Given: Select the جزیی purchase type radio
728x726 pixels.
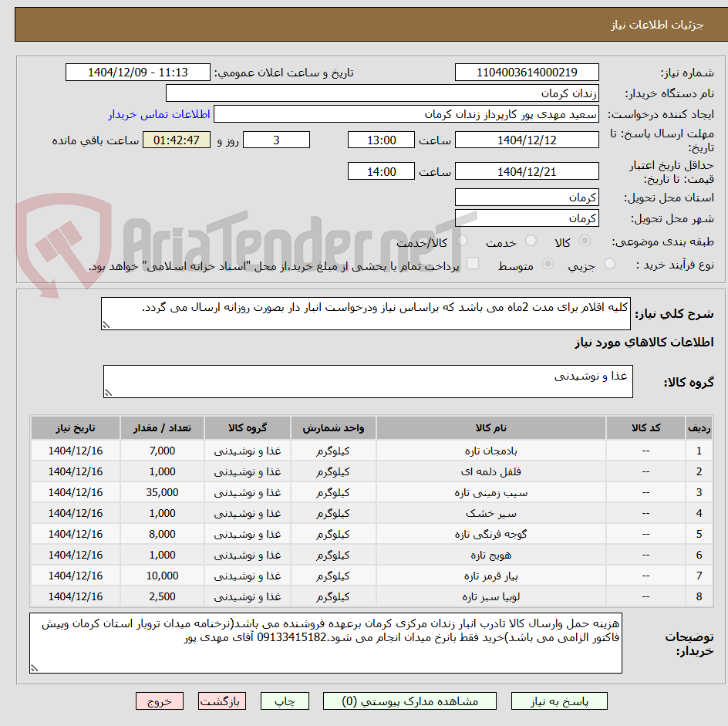Looking at the screenshot, I should tap(609, 264).
